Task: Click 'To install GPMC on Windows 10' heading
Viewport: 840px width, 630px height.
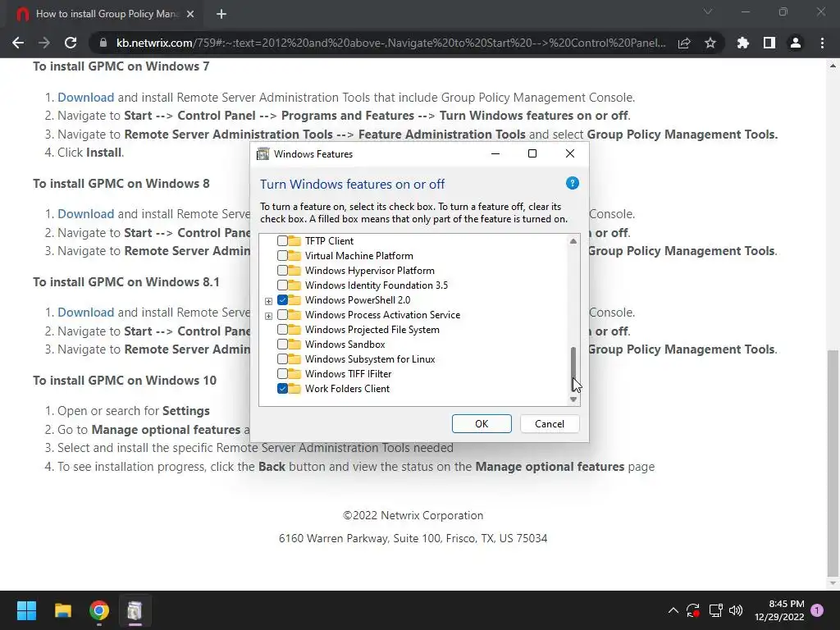Action: pos(125,381)
